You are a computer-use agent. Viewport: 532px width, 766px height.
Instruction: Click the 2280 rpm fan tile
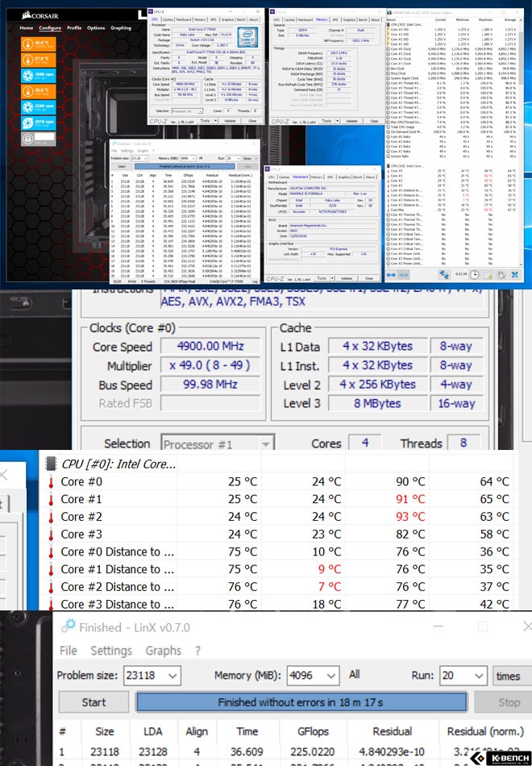coord(38,107)
